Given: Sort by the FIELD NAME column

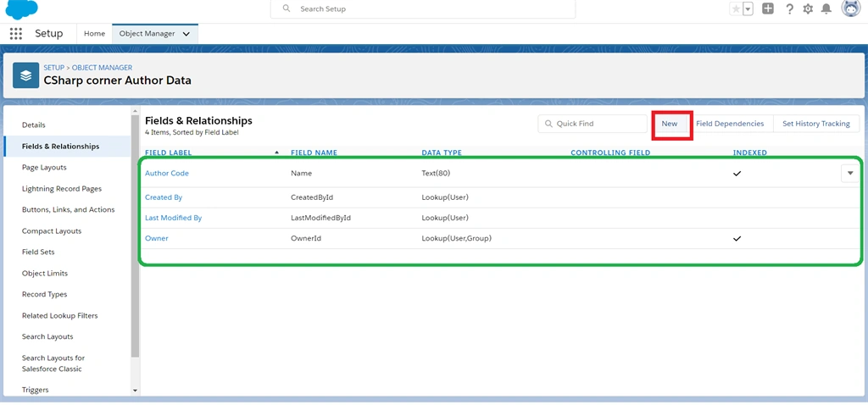Looking at the screenshot, I should point(314,153).
